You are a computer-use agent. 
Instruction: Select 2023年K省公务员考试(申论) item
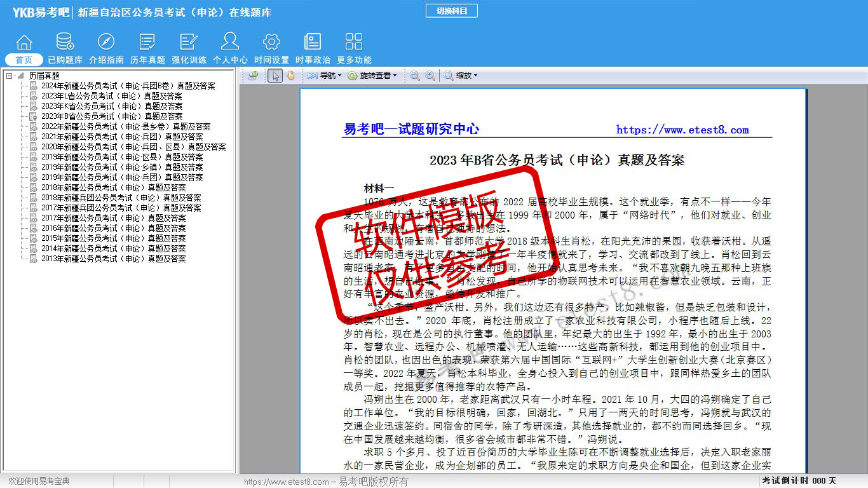point(111,106)
